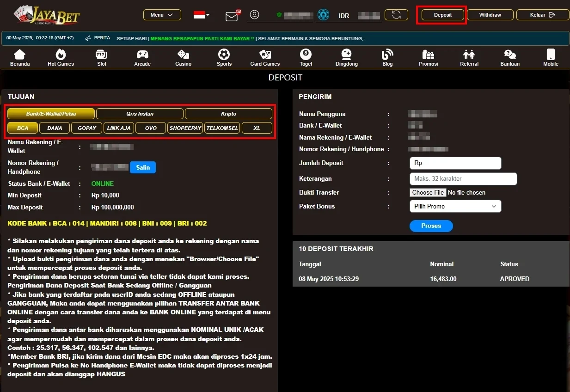This screenshot has width=570, height=392.
Task: Expand the Menu dropdown
Action: pyautogui.click(x=162, y=15)
